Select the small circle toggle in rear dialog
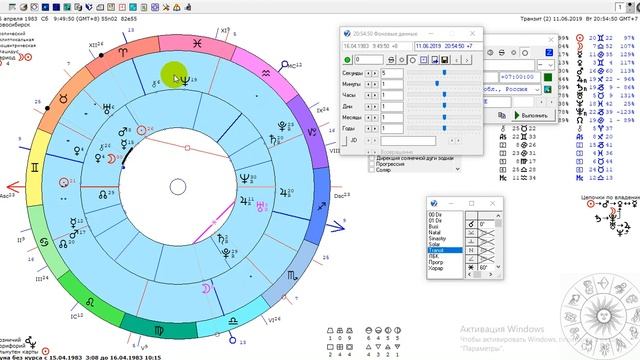640x360 pixels. 513,53
